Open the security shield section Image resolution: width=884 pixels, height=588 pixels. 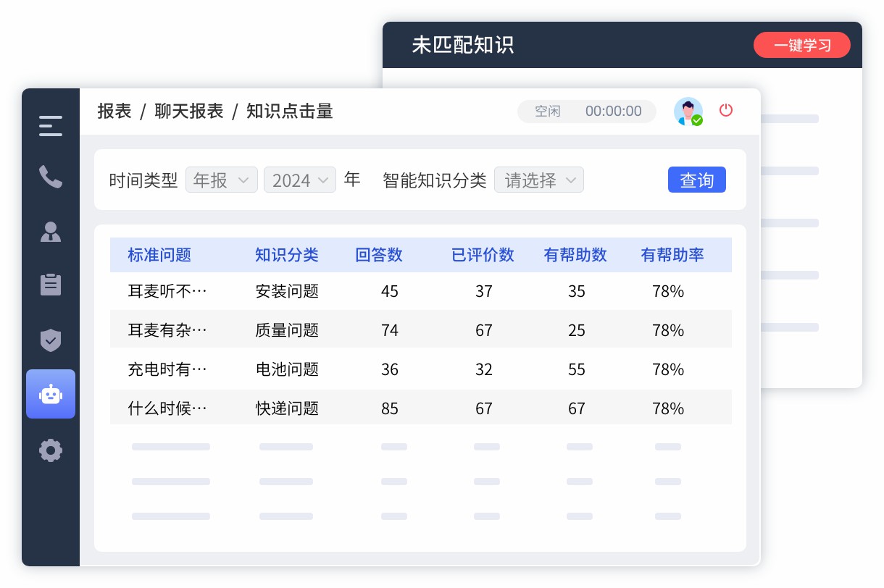tap(50, 340)
